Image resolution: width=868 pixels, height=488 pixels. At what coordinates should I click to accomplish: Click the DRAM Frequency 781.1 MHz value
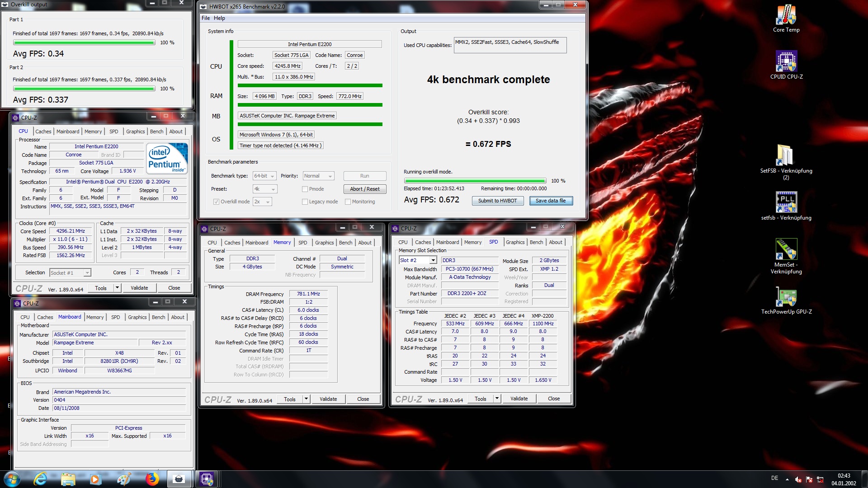[308, 294]
